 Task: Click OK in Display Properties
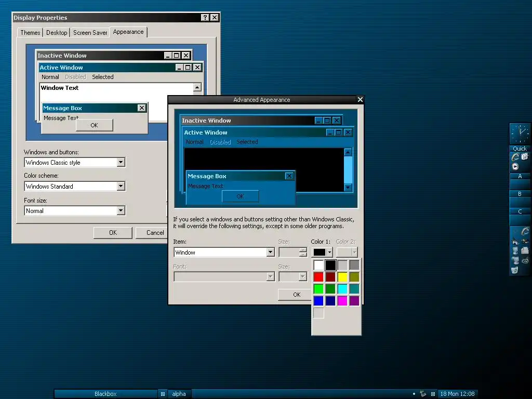113,233
